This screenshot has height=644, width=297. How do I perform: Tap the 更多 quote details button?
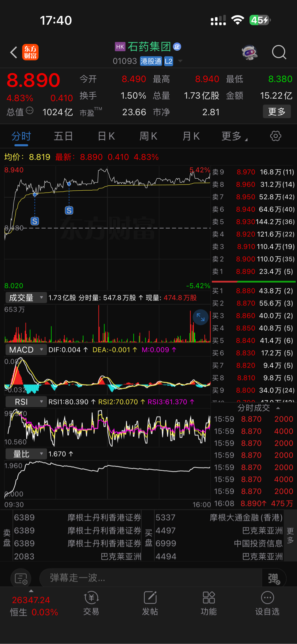click(x=277, y=112)
